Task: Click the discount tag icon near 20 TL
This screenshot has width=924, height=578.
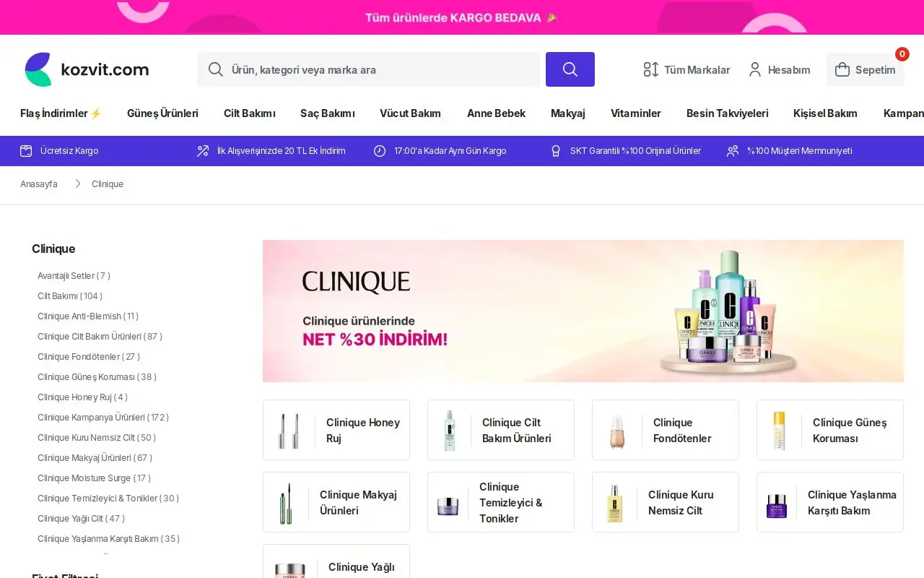Action: 203,151
